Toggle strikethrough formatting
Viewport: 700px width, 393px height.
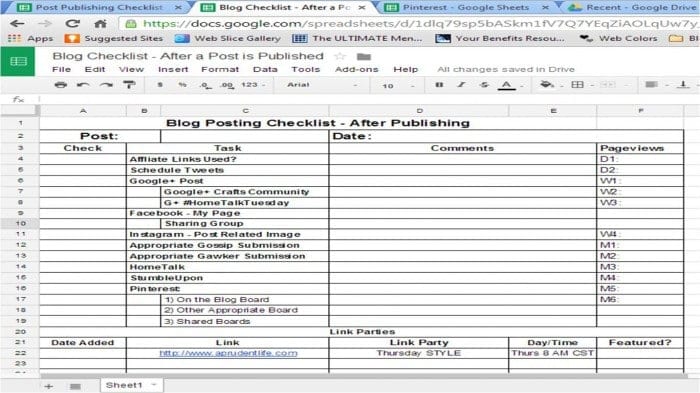[484, 84]
